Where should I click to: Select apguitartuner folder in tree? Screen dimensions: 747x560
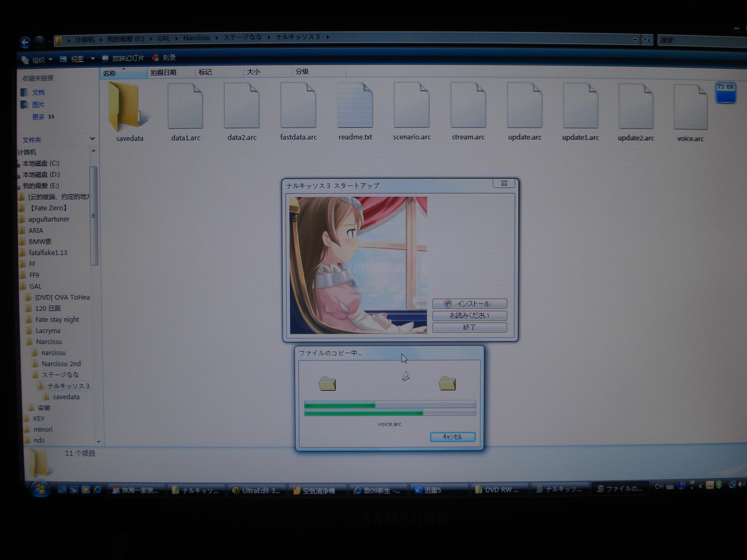click(x=49, y=220)
